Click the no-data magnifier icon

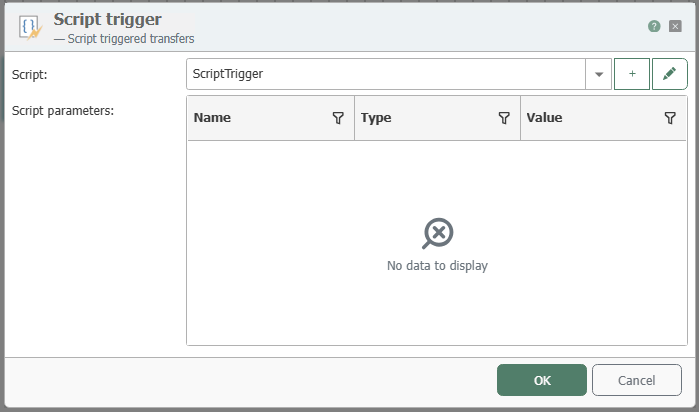tap(438, 233)
